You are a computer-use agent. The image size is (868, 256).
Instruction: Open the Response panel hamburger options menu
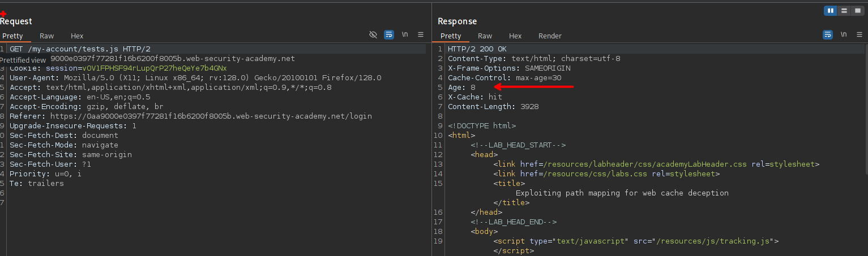[860, 34]
